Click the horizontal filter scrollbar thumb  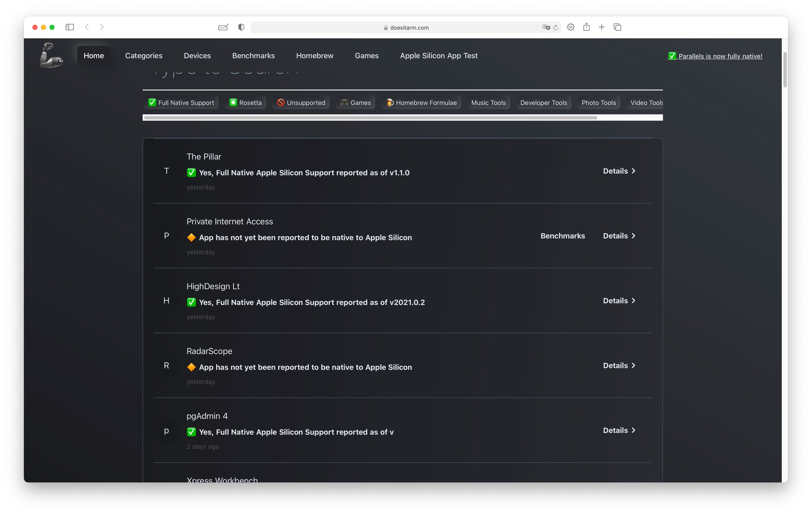[370, 118]
